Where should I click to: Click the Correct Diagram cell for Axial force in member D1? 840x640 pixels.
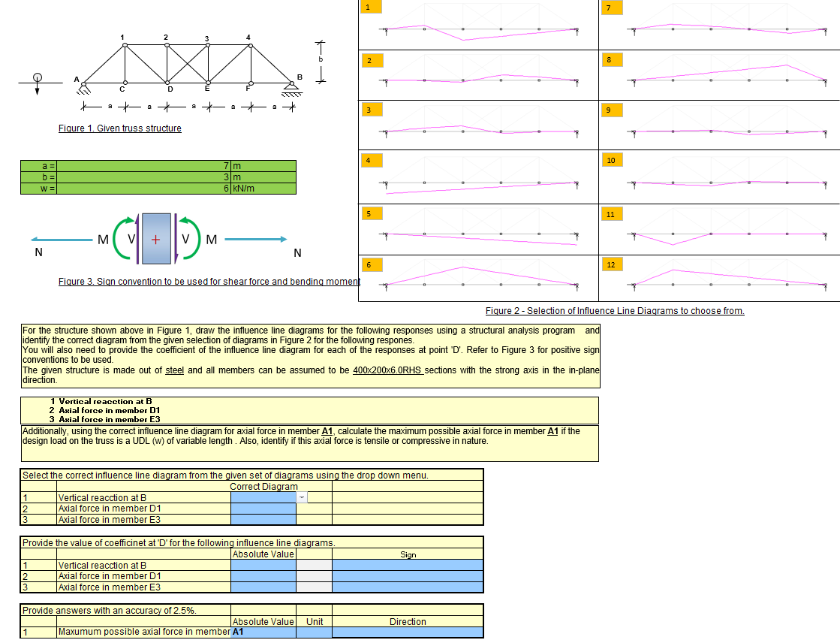pyautogui.click(x=263, y=508)
